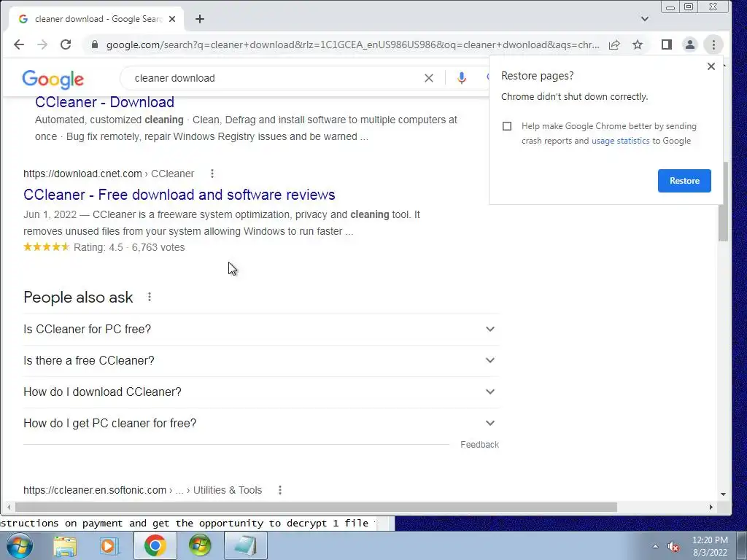The height and width of the screenshot is (560, 747).
Task: Clear the search box text
Action: 429,78
